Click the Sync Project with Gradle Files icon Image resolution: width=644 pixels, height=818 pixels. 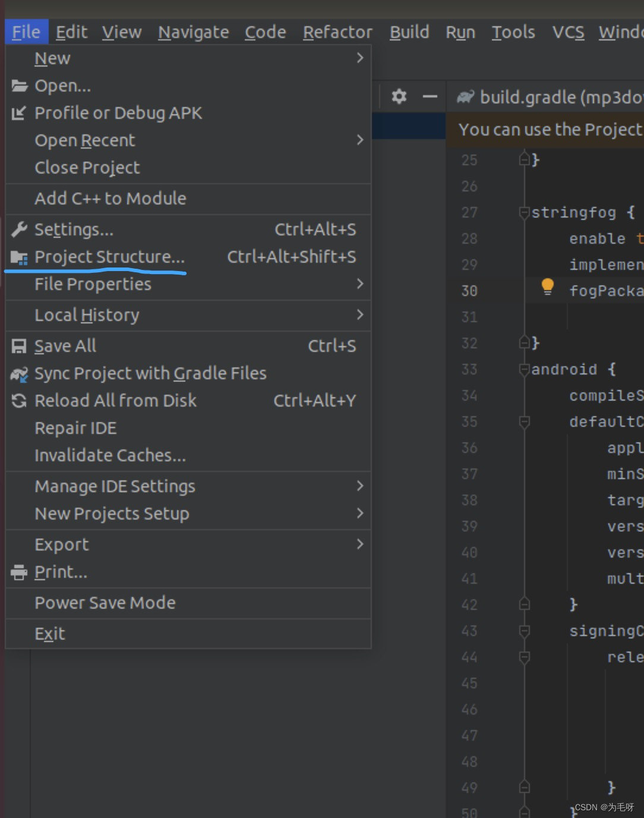point(18,373)
